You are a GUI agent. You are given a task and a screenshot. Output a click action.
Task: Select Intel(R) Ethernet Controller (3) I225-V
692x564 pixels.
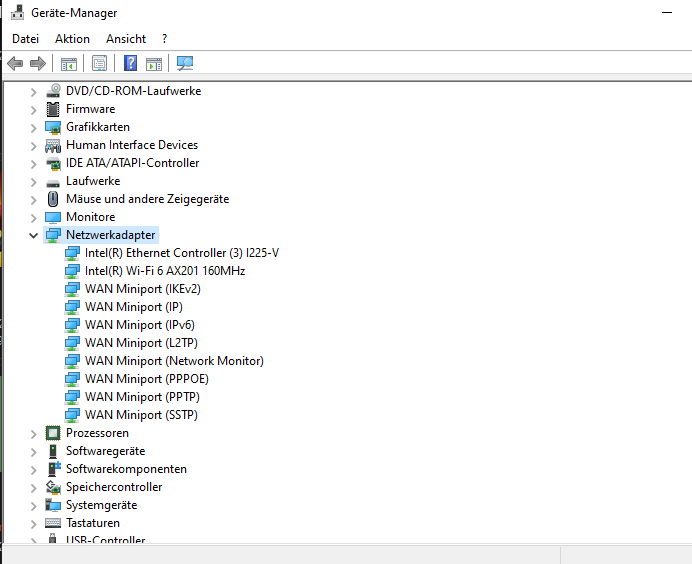182,253
